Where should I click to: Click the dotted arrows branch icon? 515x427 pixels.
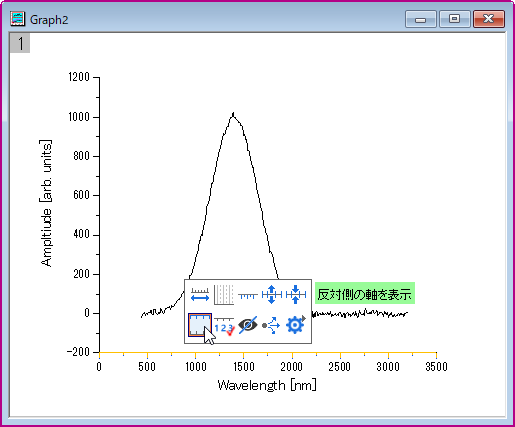271,326
